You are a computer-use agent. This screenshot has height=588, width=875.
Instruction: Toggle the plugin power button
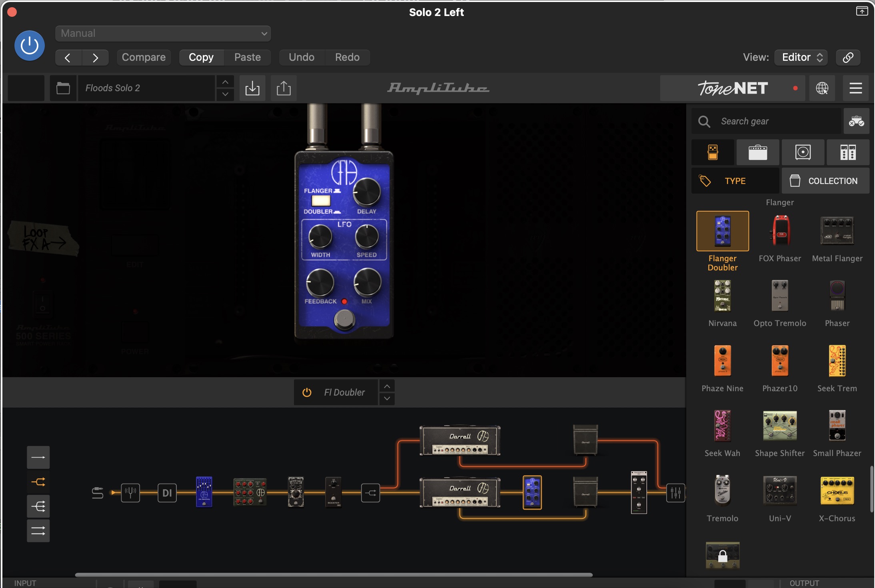[29, 46]
